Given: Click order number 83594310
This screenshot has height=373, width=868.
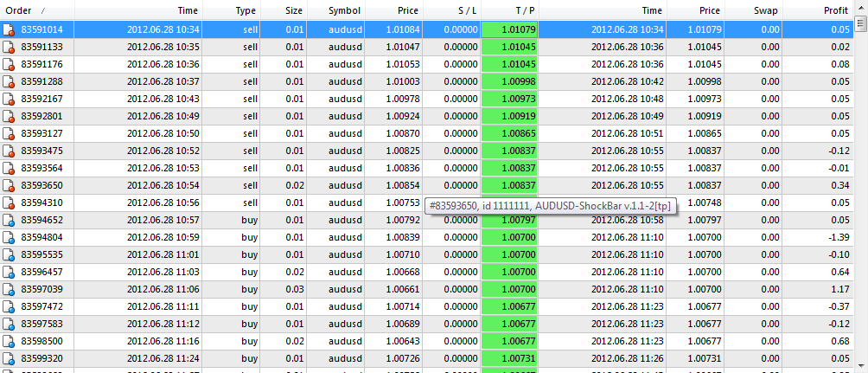Looking at the screenshot, I should [41, 203].
